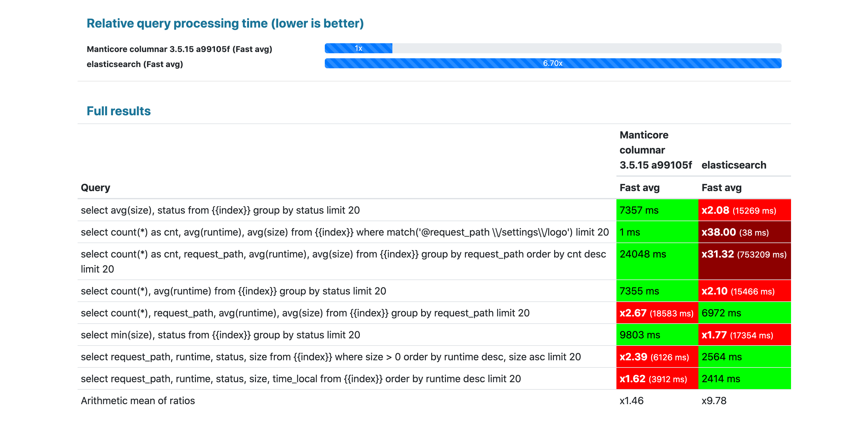
Task: Click the Manticore columnar 3.5.15 column header
Action: point(655,150)
